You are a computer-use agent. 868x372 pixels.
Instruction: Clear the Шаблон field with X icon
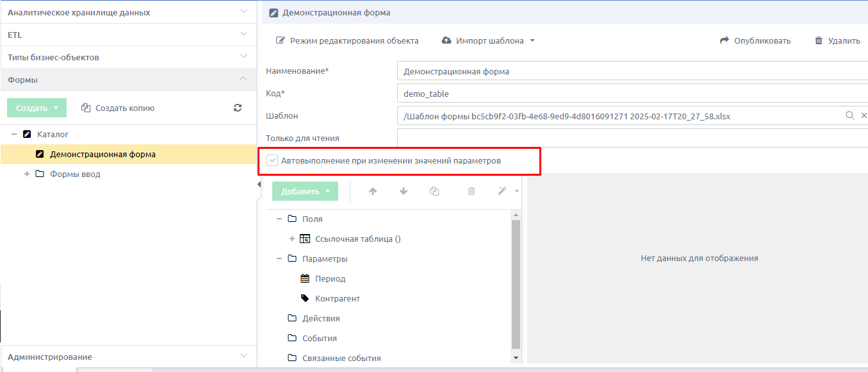pos(864,115)
